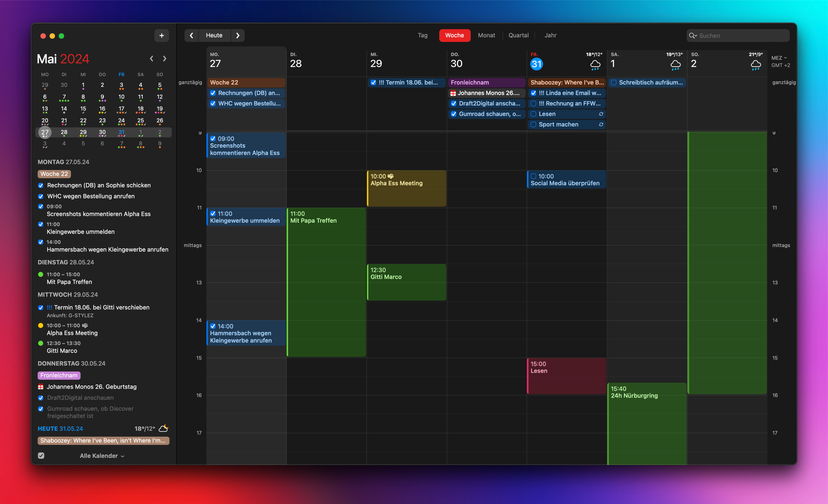
Task: Click the birthday flag icon beside Johannes Monos
Action: click(453, 93)
